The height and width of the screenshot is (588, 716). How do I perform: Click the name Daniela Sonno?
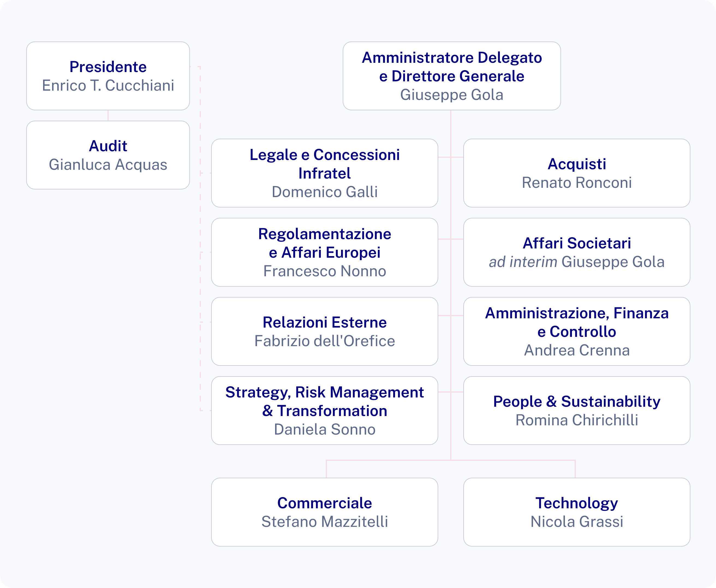324,429
